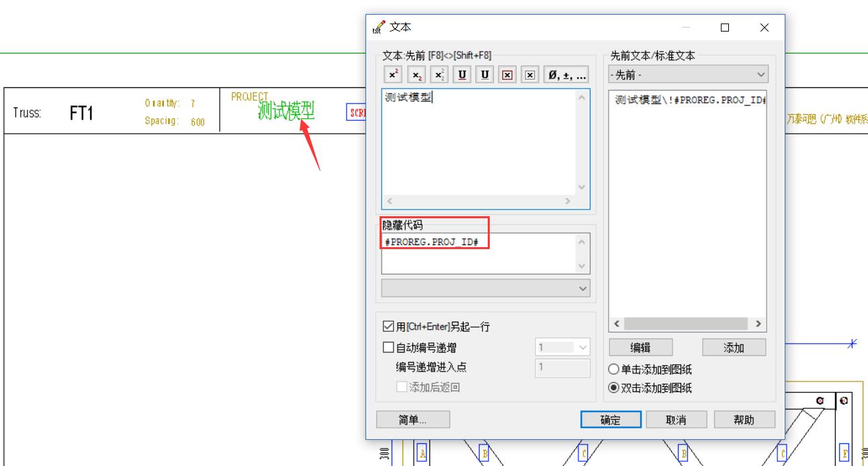
Task: Click down arrow of hidden code scrollbar
Action: 582,266
